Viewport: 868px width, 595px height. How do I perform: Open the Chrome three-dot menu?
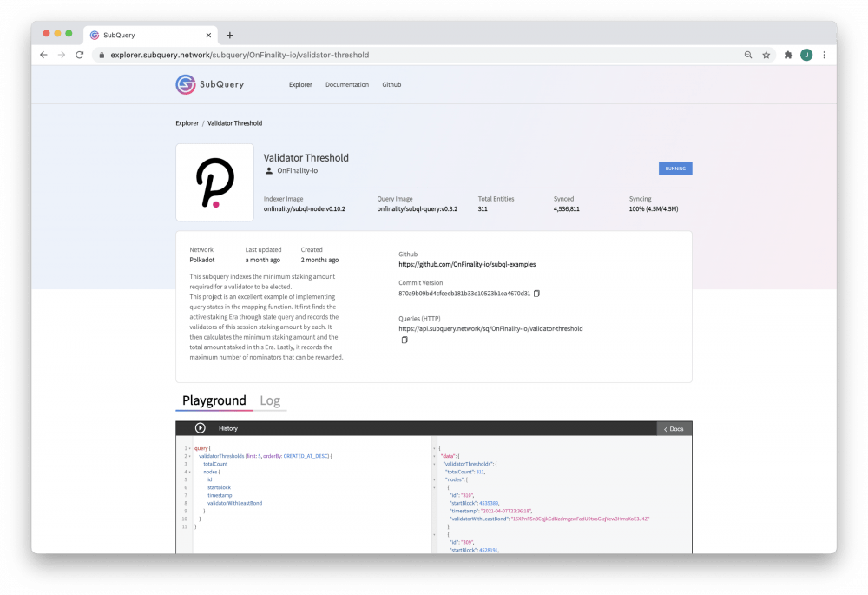click(x=825, y=55)
